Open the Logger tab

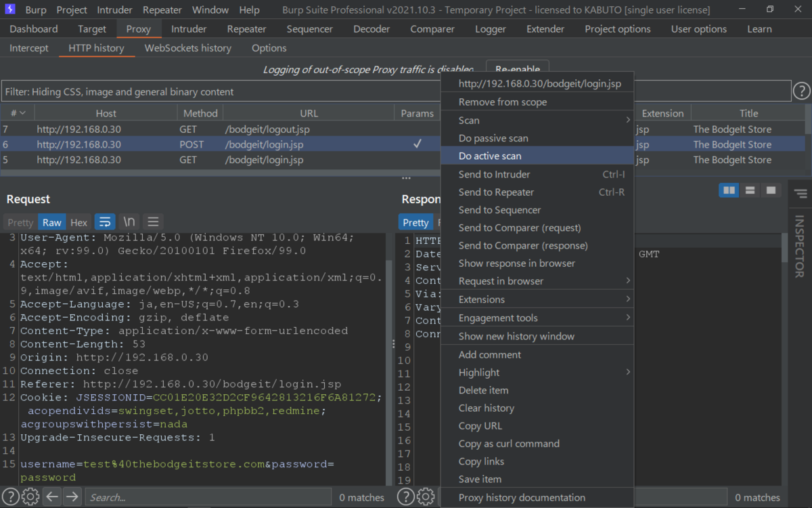tap(491, 29)
